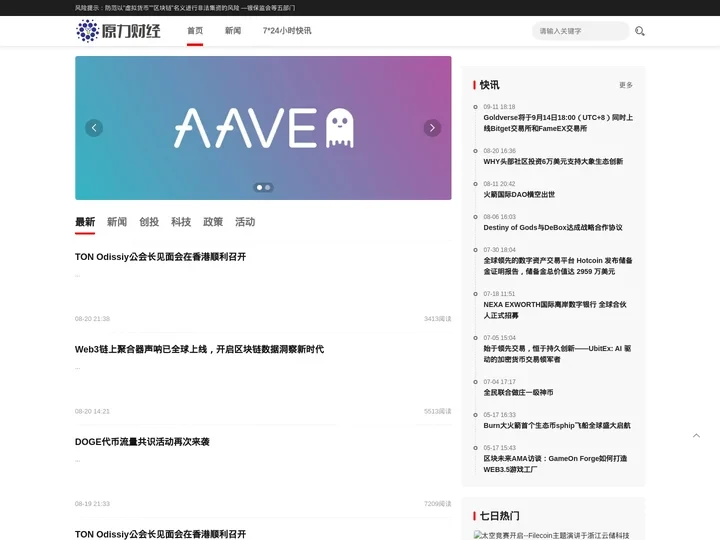Click the 08-11 20:42 flash timestamp
720x540 pixels.
point(499,184)
